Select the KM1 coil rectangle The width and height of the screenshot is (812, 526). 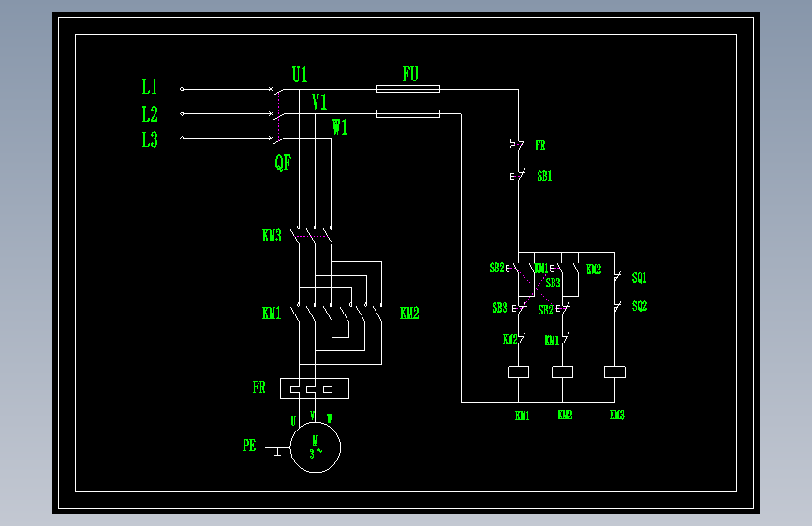coord(518,372)
